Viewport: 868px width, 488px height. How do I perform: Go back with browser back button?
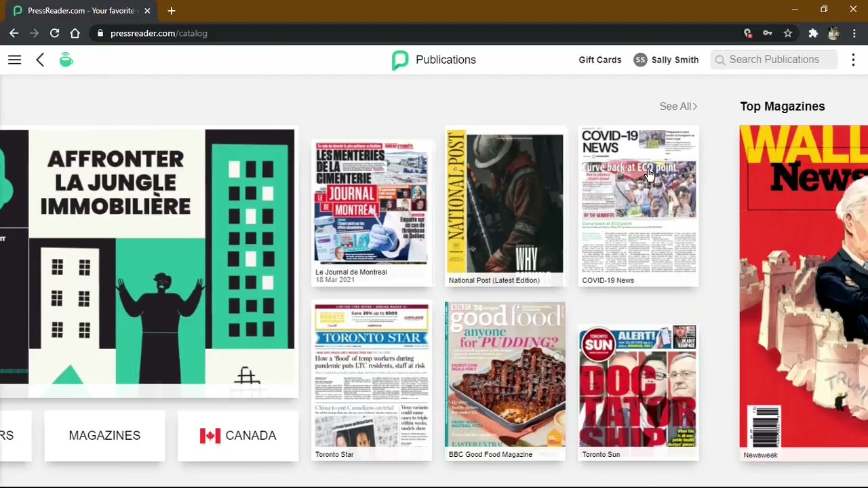14,33
